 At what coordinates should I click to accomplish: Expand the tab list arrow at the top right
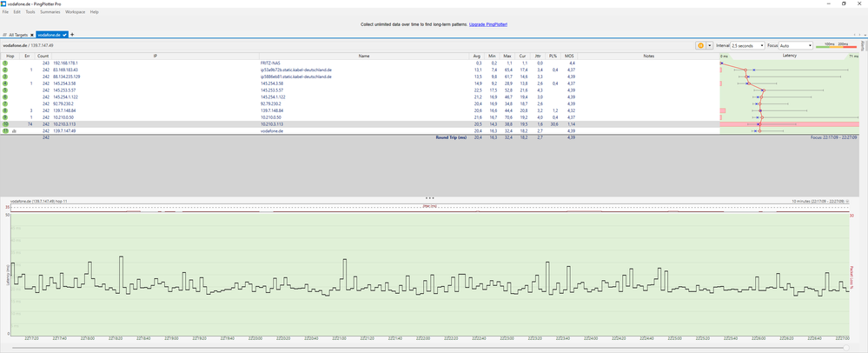pyautogui.click(x=864, y=35)
